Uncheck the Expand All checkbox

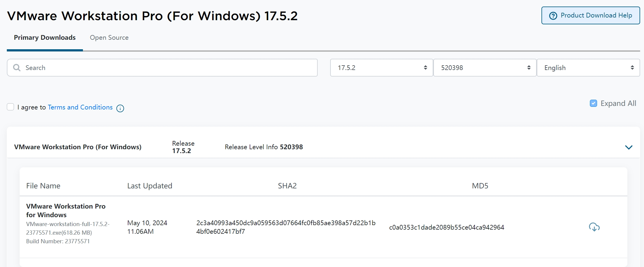point(593,103)
